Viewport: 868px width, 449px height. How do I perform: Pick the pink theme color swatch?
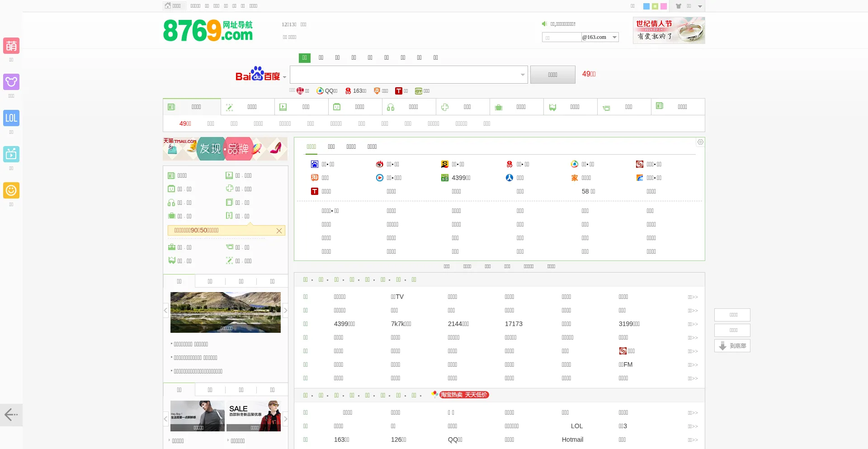pos(664,6)
